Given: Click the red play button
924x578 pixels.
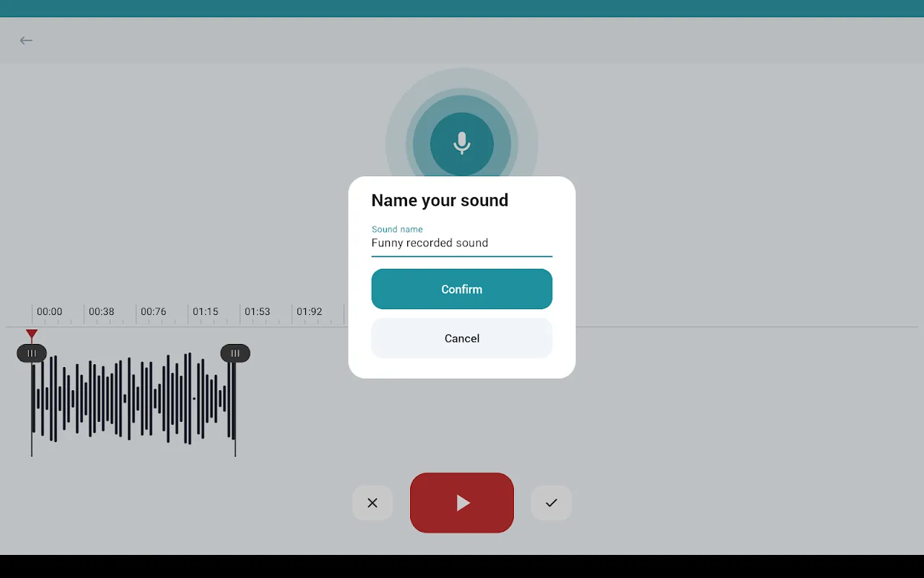Looking at the screenshot, I should tap(462, 503).
